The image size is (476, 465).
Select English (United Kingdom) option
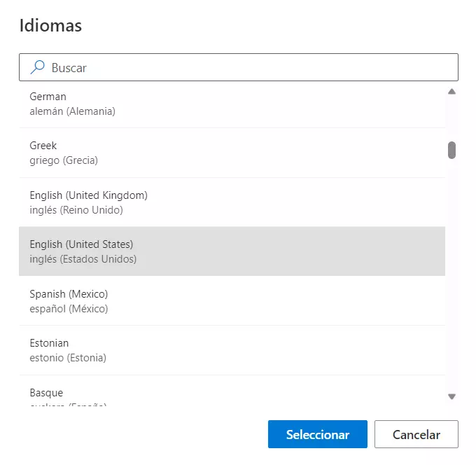click(x=231, y=202)
